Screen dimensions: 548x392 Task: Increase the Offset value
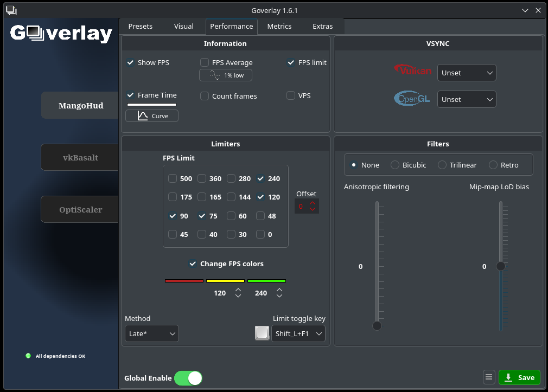[x=313, y=203]
